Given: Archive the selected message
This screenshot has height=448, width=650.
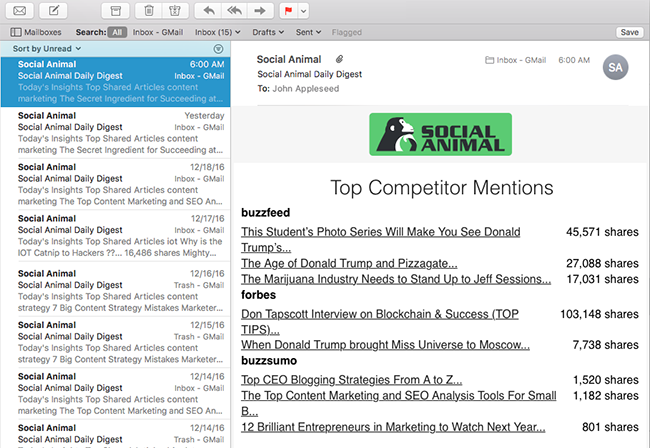Looking at the screenshot, I should (115, 11).
